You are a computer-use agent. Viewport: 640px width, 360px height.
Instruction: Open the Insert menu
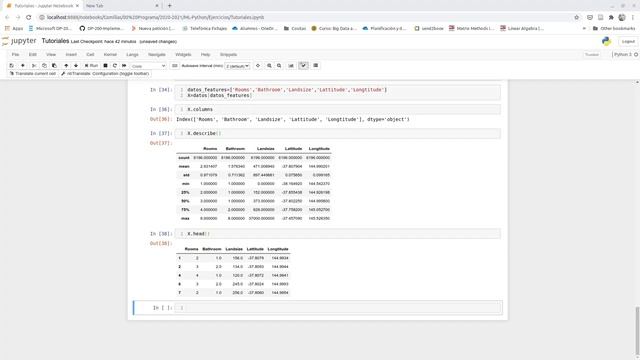(71, 55)
